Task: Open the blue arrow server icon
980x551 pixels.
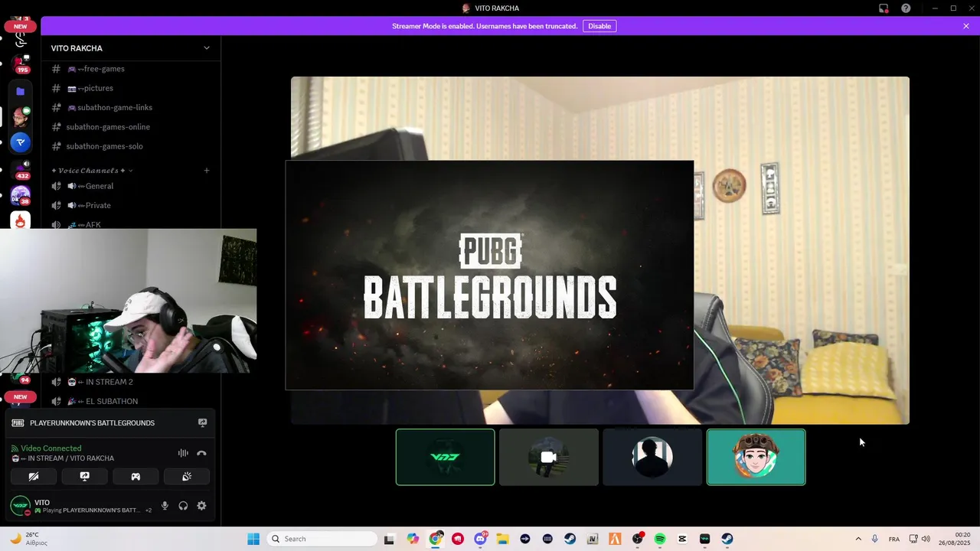Action: click(21, 142)
